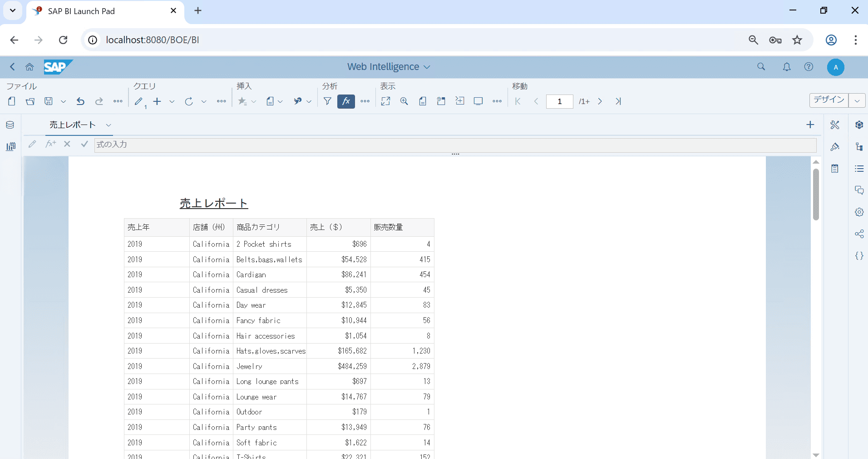Open the comments icon in right sidebar
Image resolution: width=868 pixels, height=459 pixels.
(859, 190)
